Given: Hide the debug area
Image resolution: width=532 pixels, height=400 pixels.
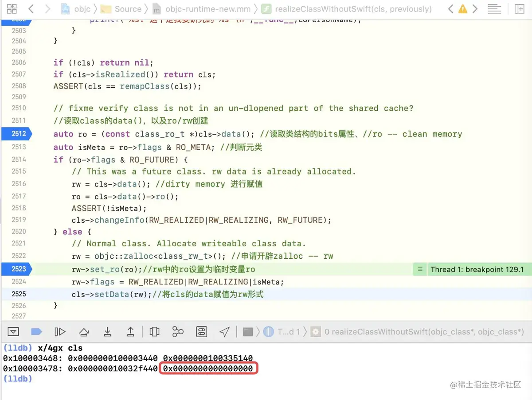Looking at the screenshot, I should pyautogui.click(x=13, y=331).
